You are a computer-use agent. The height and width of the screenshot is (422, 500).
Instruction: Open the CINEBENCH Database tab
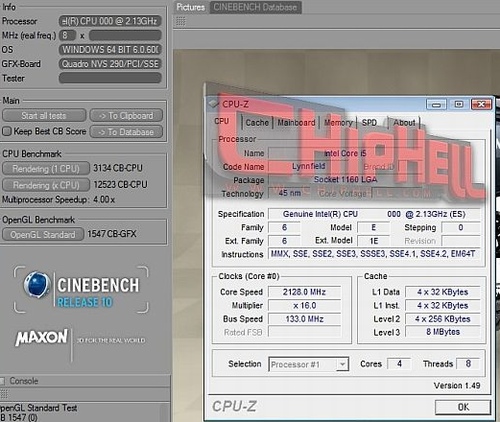pos(255,7)
